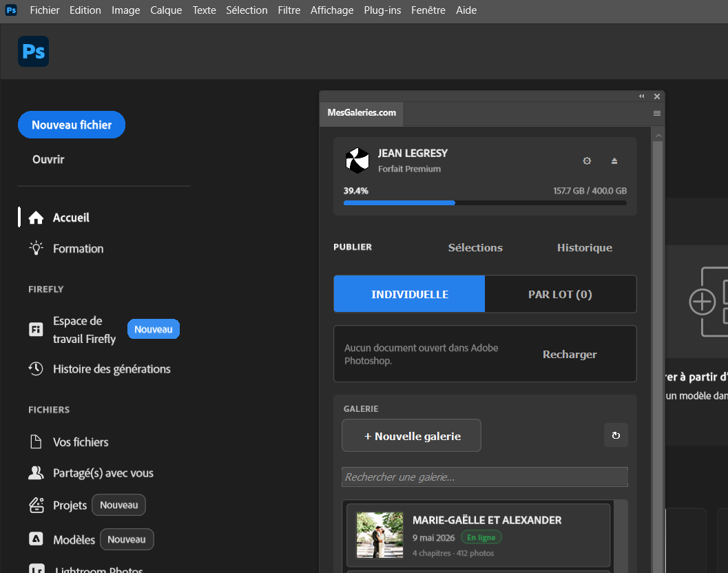Open the Affichage menu
The width and height of the screenshot is (728, 573).
point(331,10)
